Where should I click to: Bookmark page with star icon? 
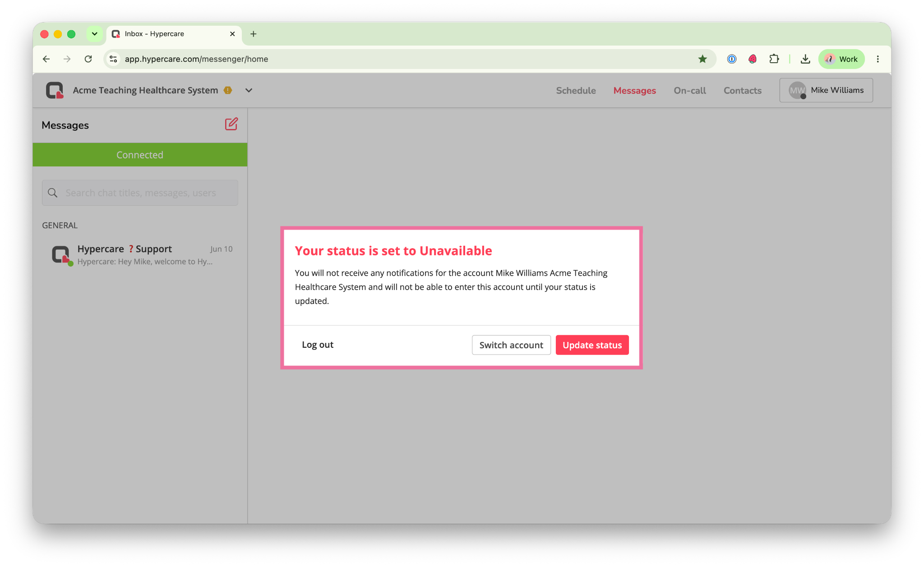pyautogui.click(x=702, y=59)
